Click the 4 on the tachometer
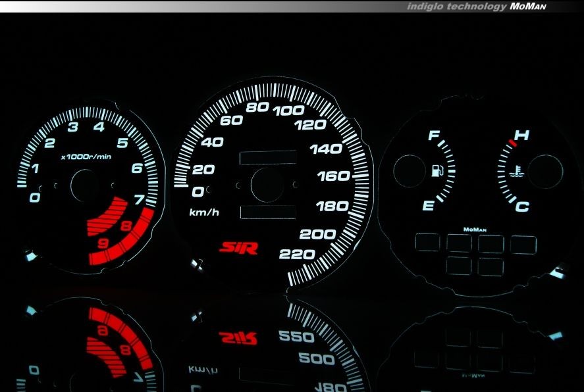 pyautogui.click(x=99, y=127)
